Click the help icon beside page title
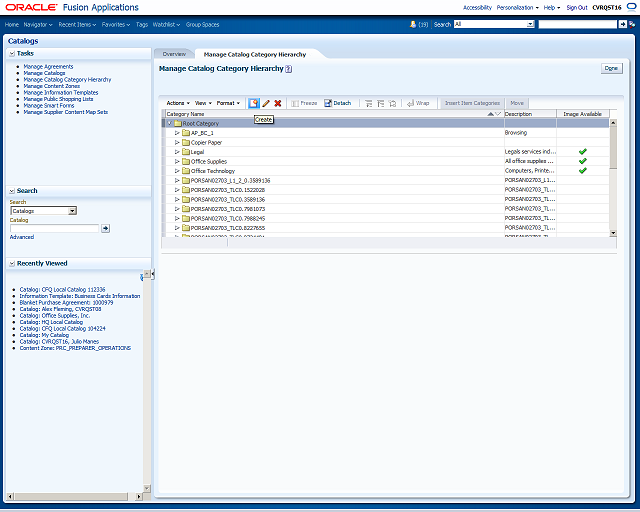This screenshot has height=512, width=640. [x=289, y=69]
